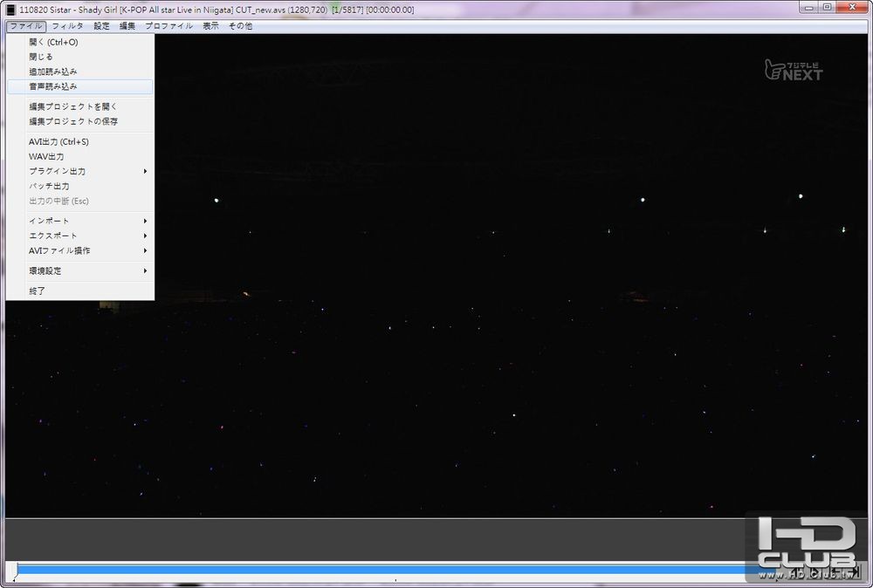Viewport: 873px width, 588px height.
Task: Open the プロファイル menu
Action: [x=168, y=26]
